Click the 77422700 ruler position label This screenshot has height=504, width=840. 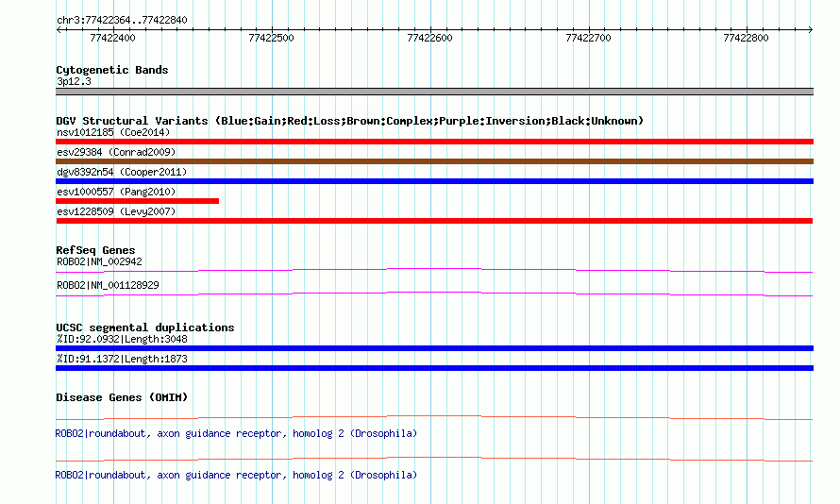(588, 38)
